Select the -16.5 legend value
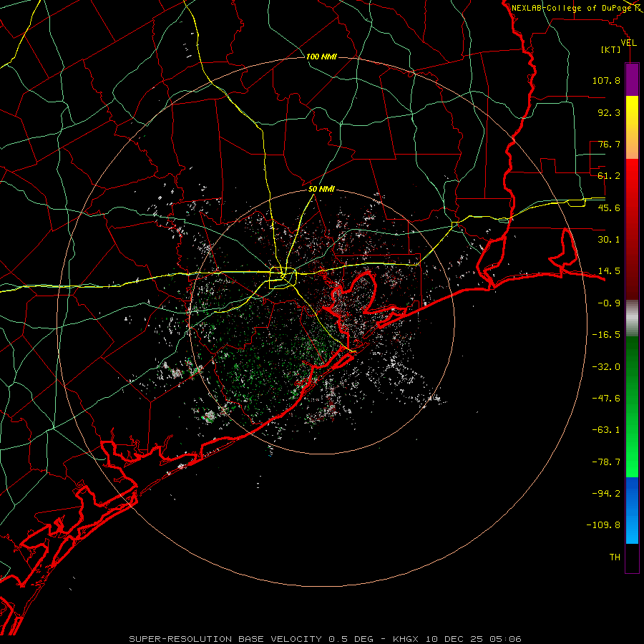The width and height of the screenshot is (644, 644). pos(606,335)
